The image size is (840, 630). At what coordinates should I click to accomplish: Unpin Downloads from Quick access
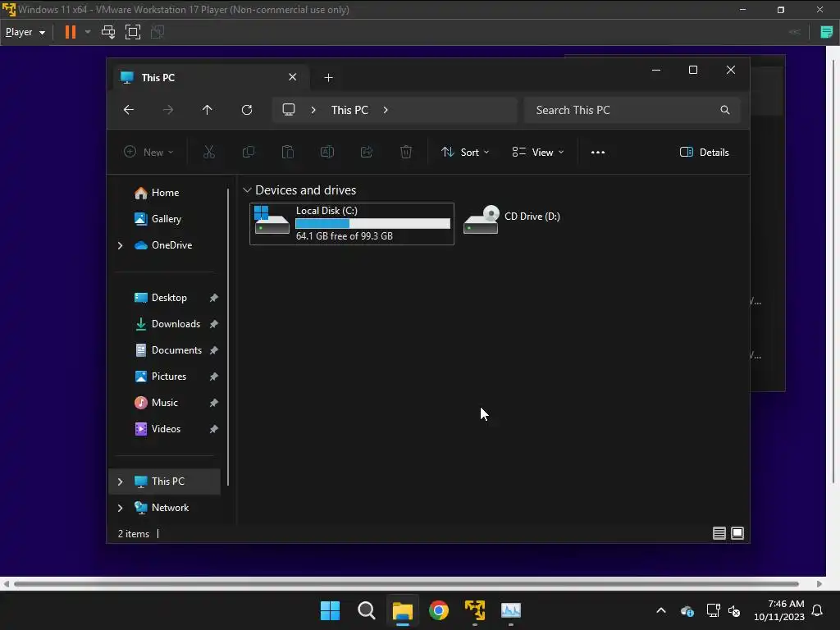pyautogui.click(x=214, y=324)
